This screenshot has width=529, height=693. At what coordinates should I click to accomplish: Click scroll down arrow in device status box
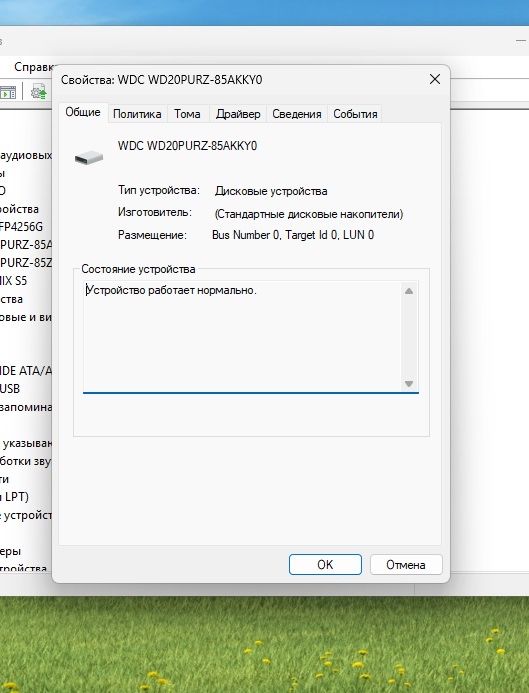(409, 384)
